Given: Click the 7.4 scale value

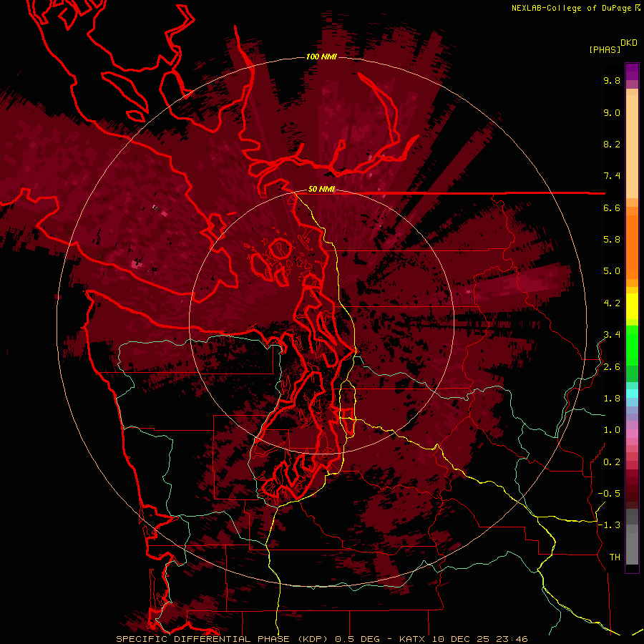Looking at the screenshot, I should coord(612,176).
